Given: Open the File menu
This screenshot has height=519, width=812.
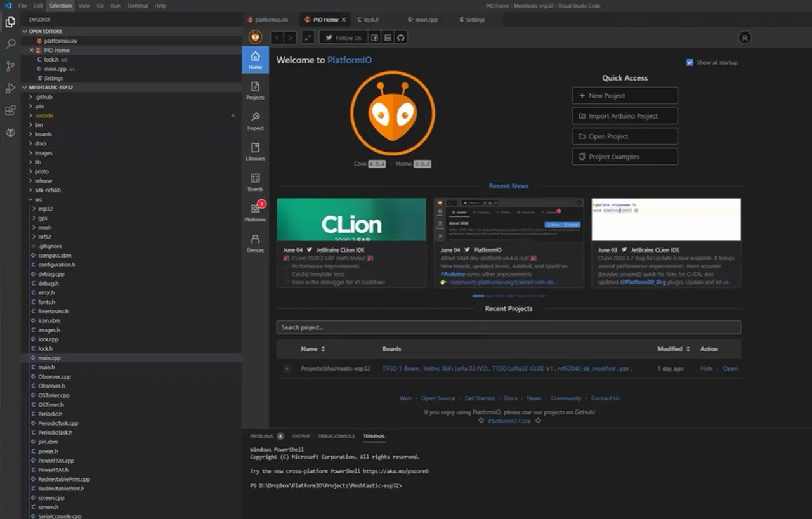Looking at the screenshot, I should point(23,6).
